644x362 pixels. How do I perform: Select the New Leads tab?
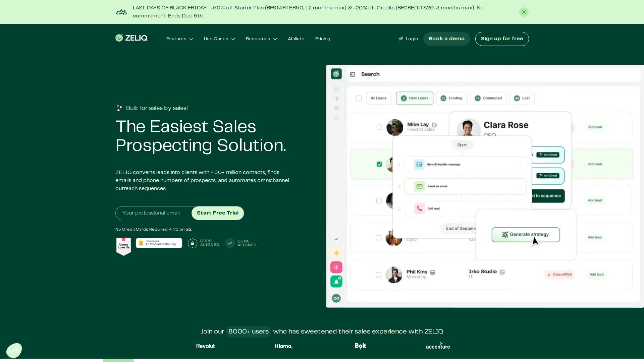coord(414,98)
